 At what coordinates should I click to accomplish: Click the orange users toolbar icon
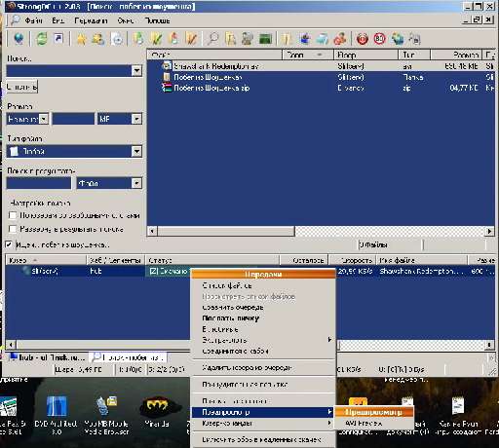point(340,39)
